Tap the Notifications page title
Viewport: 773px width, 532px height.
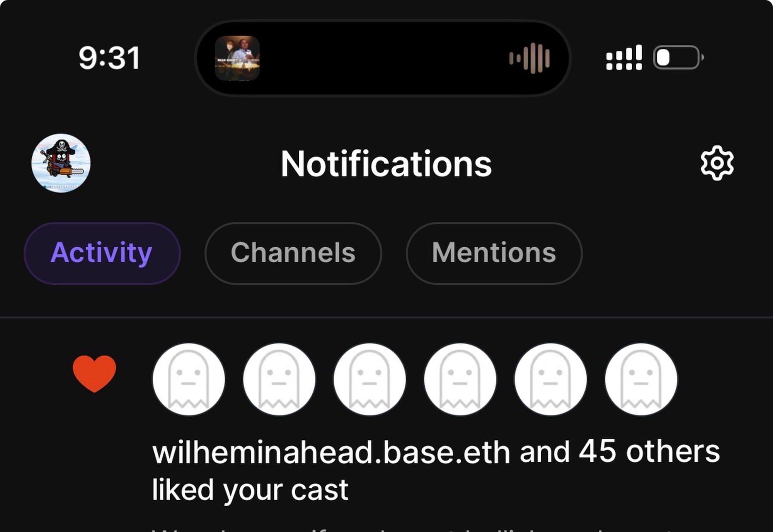386,164
